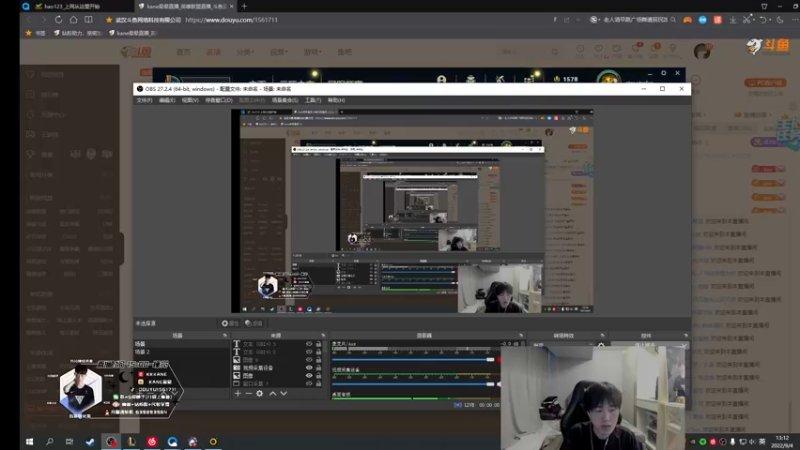This screenshot has height=450, width=800.
Task: Open NetEase Music red taskbar icon
Action: (x=152, y=442)
